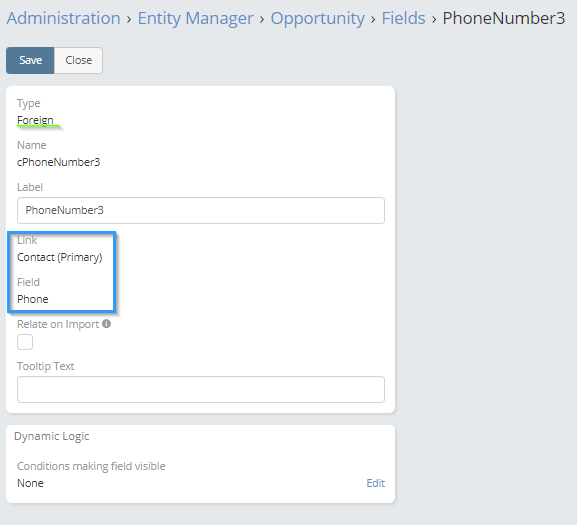577x525 pixels.
Task: Open the Administration breadcrumb link
Action: 64,18
